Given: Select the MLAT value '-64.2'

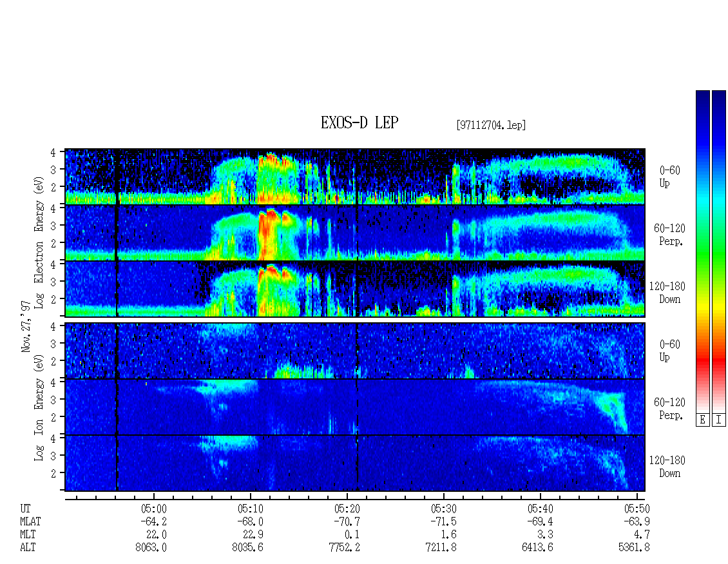Looking at the screenshot, I should click(x=154, y=521).
